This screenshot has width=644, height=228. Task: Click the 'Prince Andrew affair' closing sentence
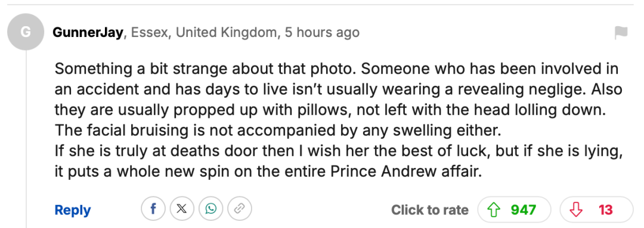(x=268, y=171)
